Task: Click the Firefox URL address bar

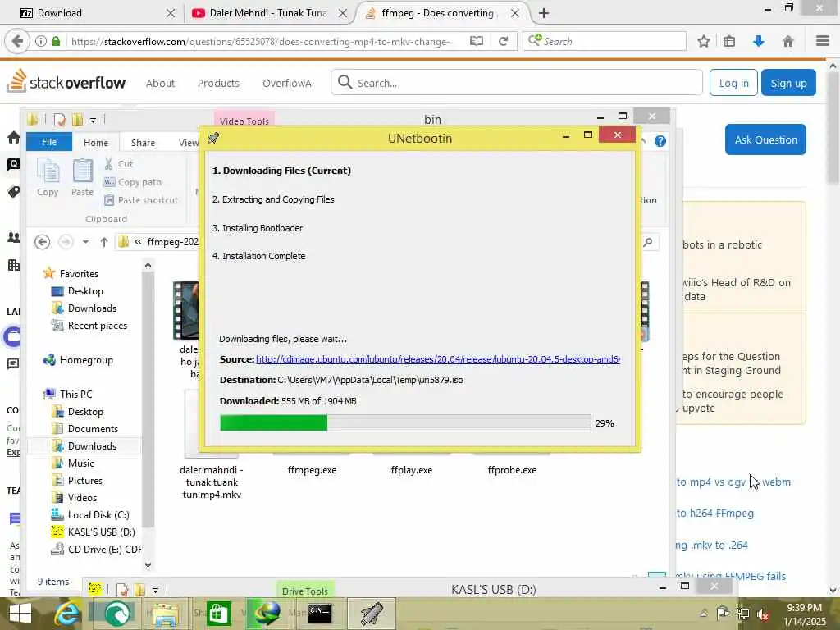Action: 262,41
